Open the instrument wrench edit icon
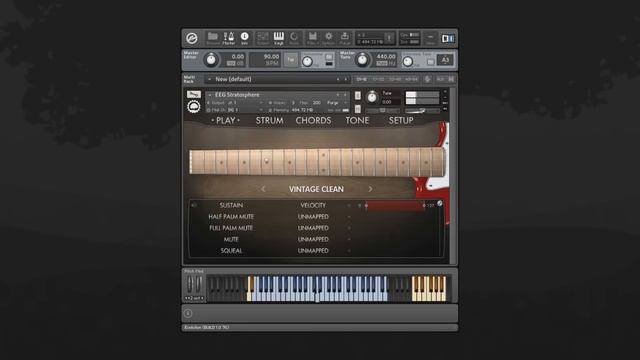The width and height of the screenshot is (640, 360). point(194,94)
